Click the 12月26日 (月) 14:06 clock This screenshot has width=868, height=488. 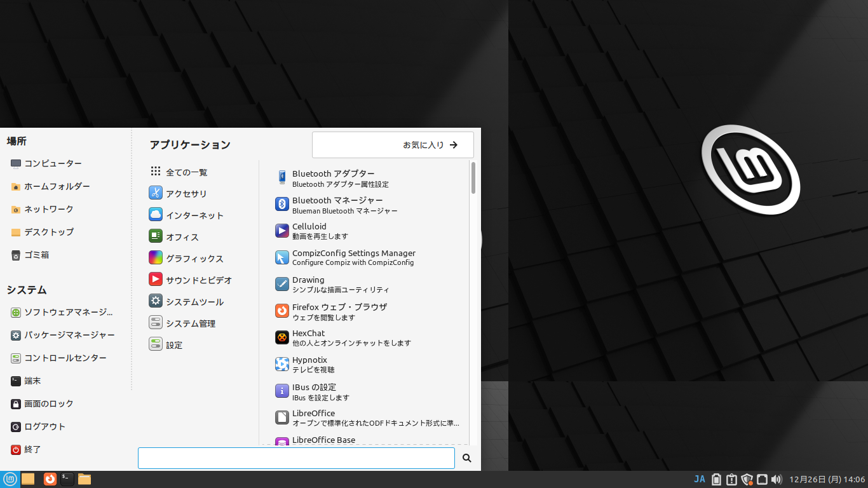pos(827,479)
